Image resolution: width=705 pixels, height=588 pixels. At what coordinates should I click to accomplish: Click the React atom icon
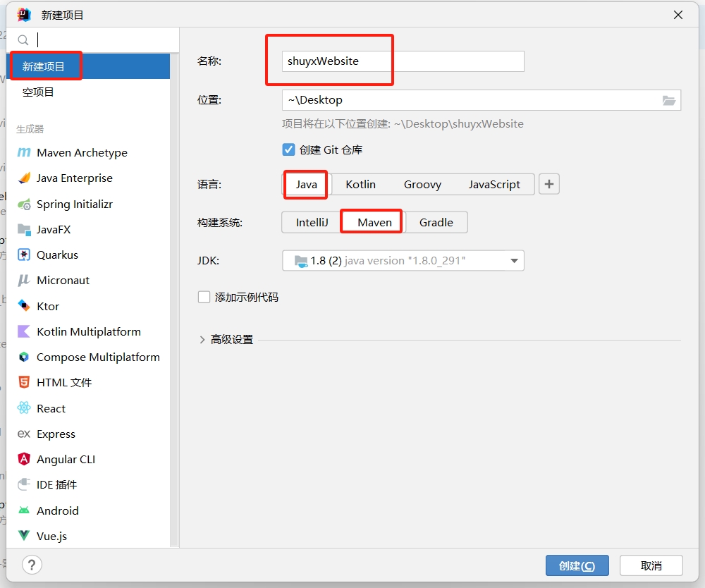tap(24, 408)
